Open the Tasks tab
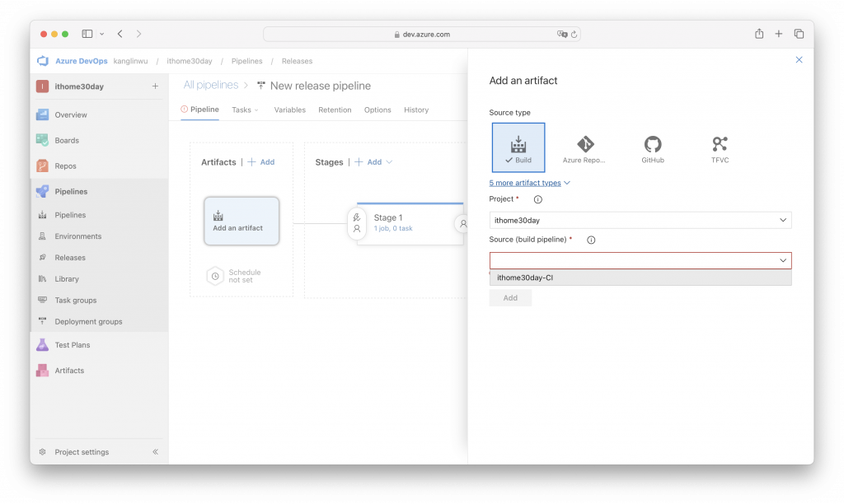 tap(245, 110)
